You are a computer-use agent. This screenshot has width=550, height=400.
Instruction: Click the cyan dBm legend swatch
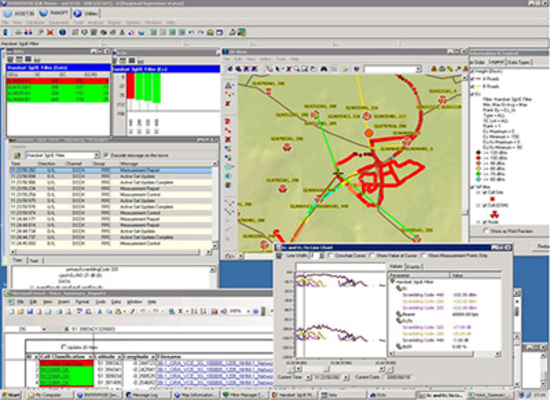tap(478, 179)
